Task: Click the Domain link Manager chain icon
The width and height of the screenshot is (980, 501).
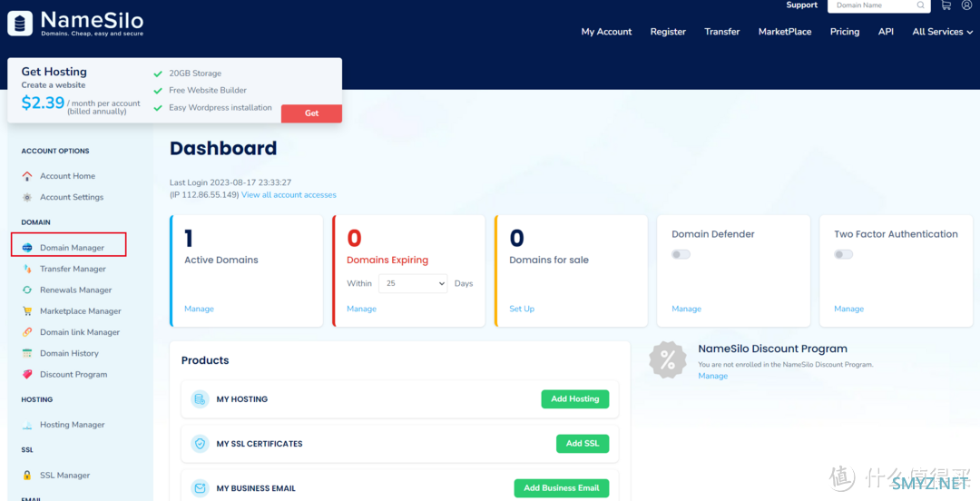Action: [27, 332]
